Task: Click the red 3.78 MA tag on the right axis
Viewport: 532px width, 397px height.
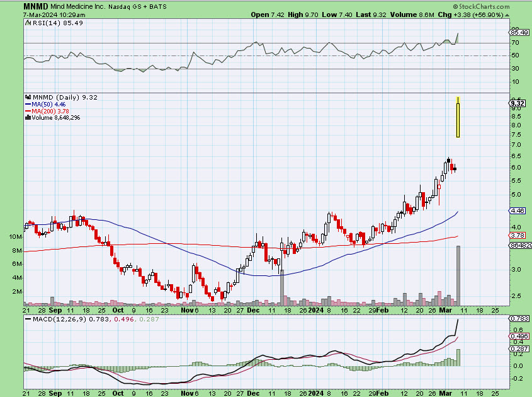Action: click(518, 235)
